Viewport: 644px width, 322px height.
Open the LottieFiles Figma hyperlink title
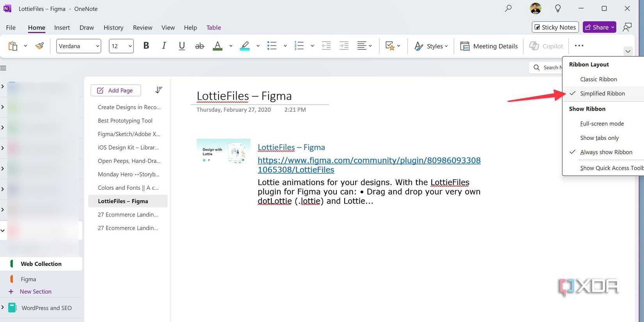[291, 147]
